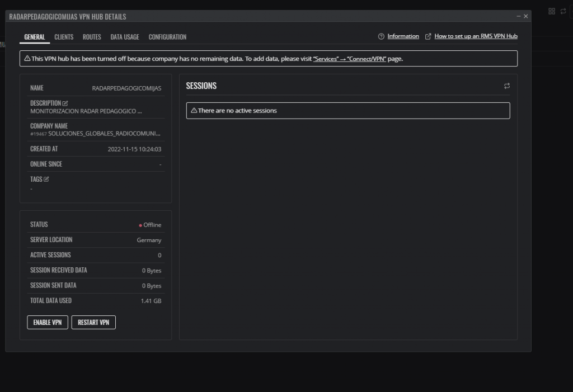The image size is (573, 392).
Task: Click the company ID #19467
Action: [x=39, y=134]
